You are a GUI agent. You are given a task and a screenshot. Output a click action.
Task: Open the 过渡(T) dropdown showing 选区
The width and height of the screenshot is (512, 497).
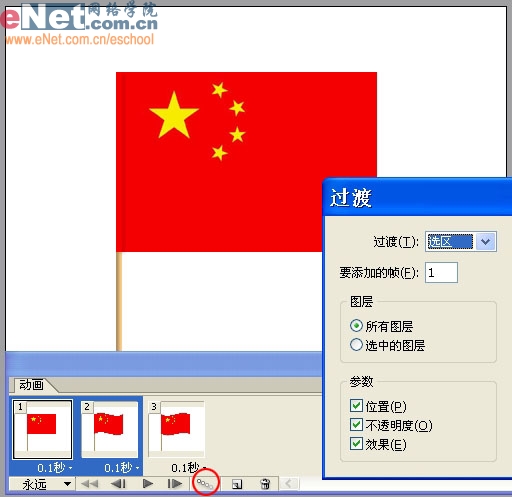tap(461, 241)
